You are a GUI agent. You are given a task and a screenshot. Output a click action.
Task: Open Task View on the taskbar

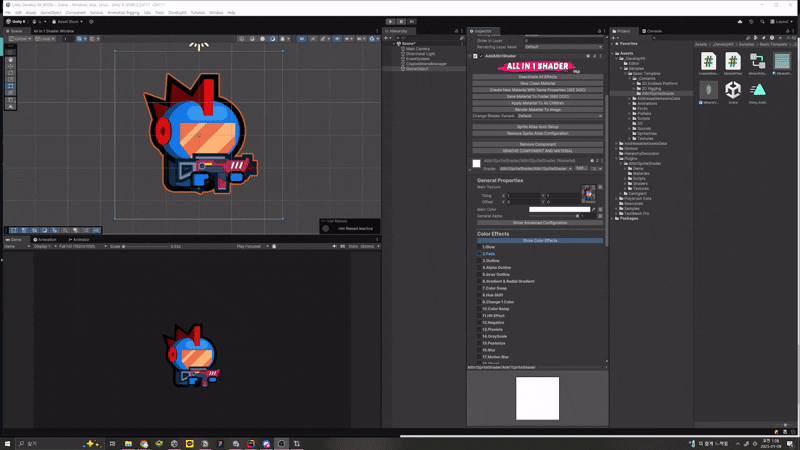coord(112,444)
